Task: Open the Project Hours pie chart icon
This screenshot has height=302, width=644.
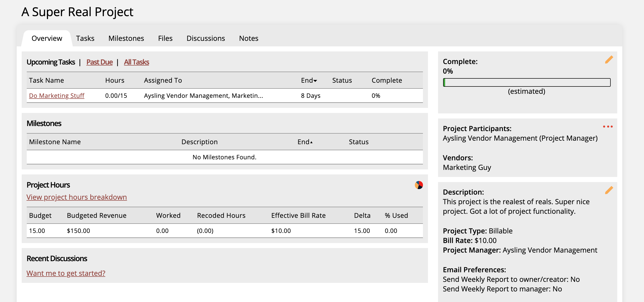Action: click(419, 185)
